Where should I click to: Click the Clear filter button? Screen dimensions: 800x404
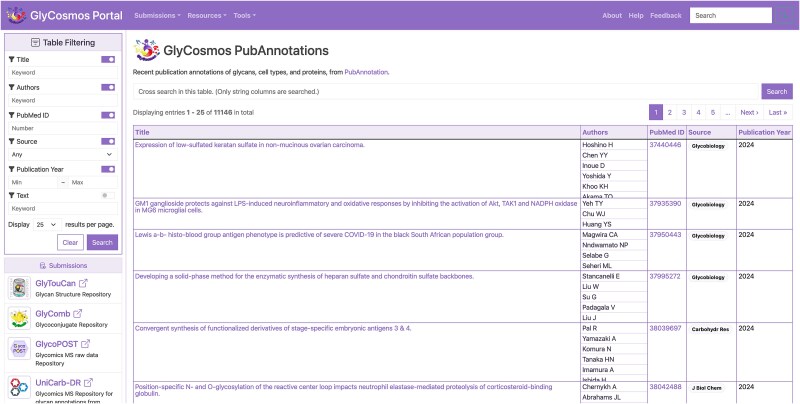70,242
